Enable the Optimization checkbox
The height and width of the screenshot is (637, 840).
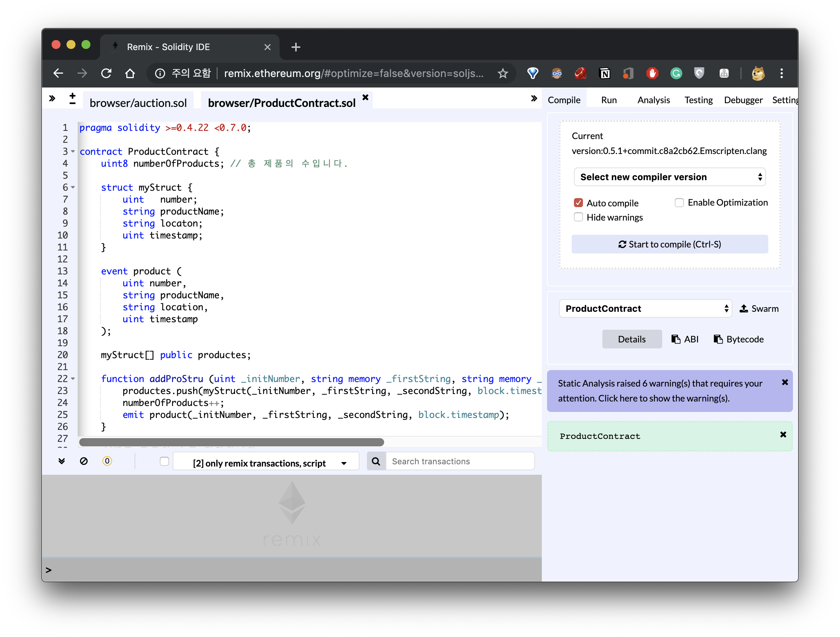(679, 203)
